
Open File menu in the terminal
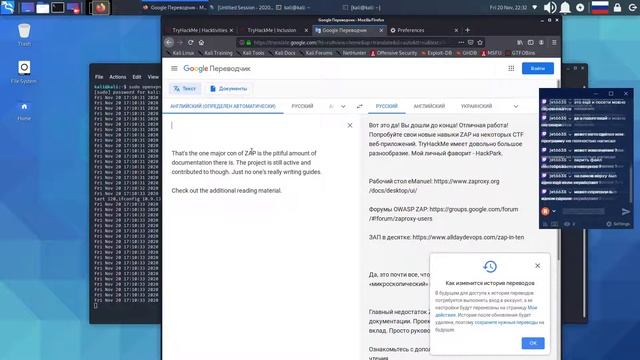pos(99,77)
